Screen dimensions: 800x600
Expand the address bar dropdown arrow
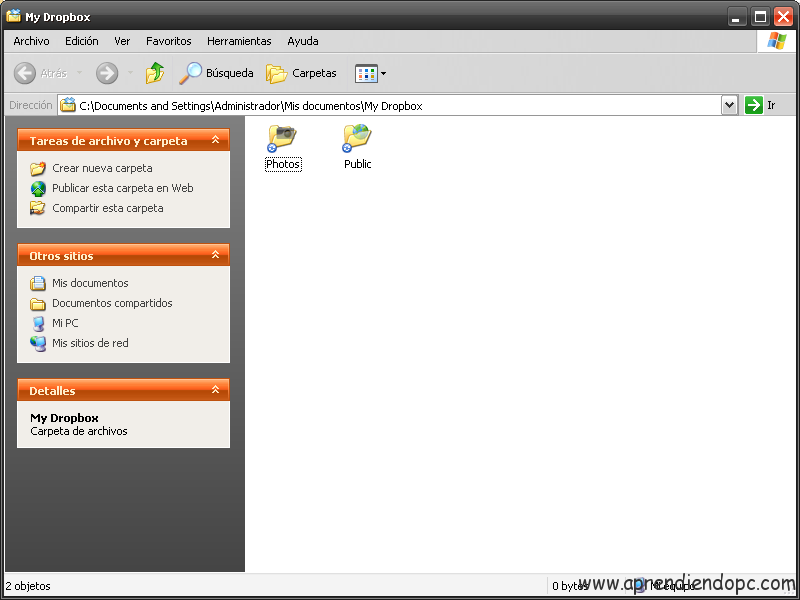coord(729,105)
